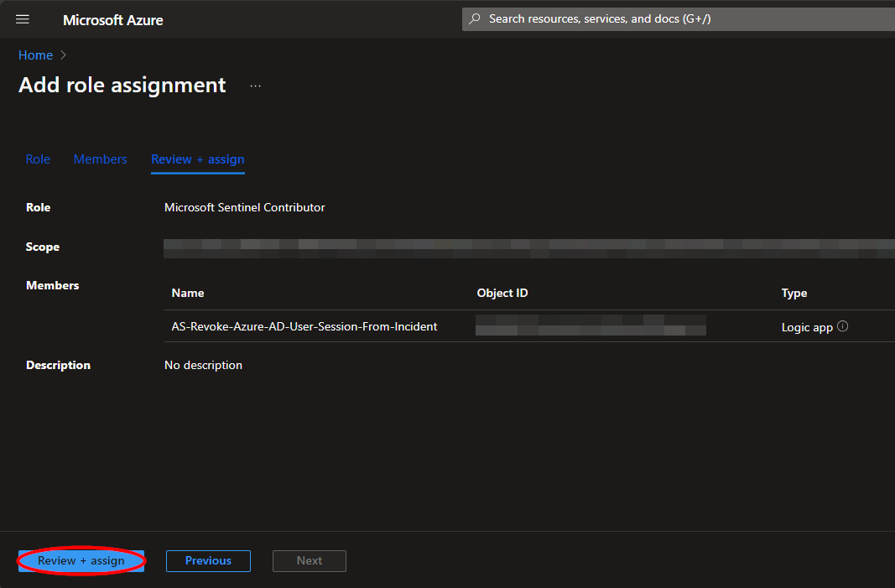Click the breadcrumb chevron after Home
Viewport: 895px width, 588px height.
(x=64, y=55)
